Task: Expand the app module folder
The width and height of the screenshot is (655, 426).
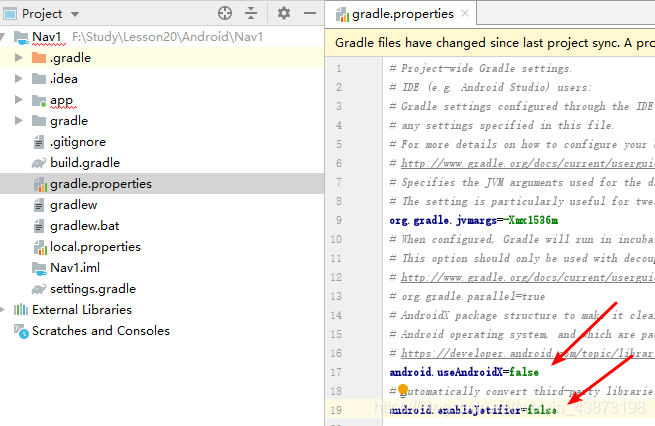Action: pos(18,99)
